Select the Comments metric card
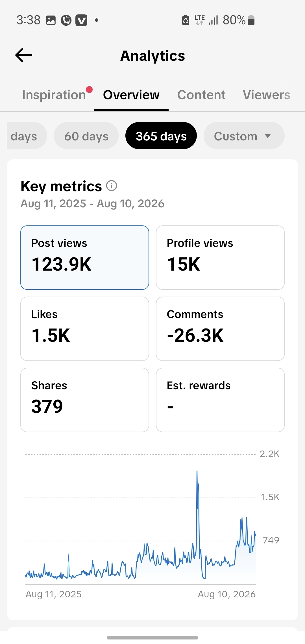 tap(220, 329)
